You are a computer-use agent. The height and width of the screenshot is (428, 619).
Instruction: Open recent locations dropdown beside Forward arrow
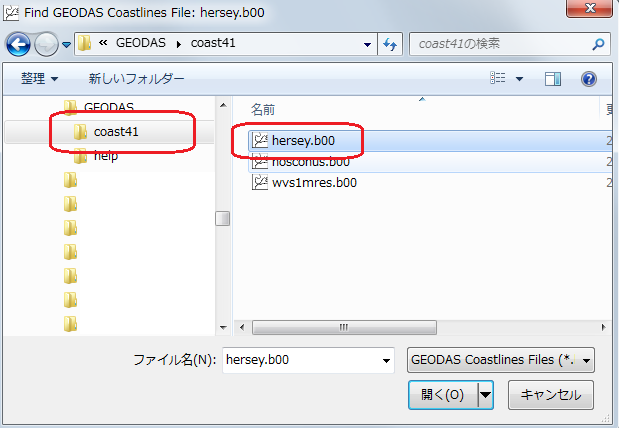pyautogui.click(x=66, y=45)
